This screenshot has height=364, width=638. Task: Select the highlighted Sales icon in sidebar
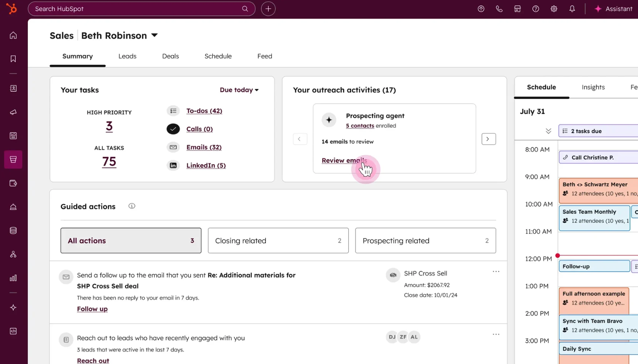(x=13, y=160)
